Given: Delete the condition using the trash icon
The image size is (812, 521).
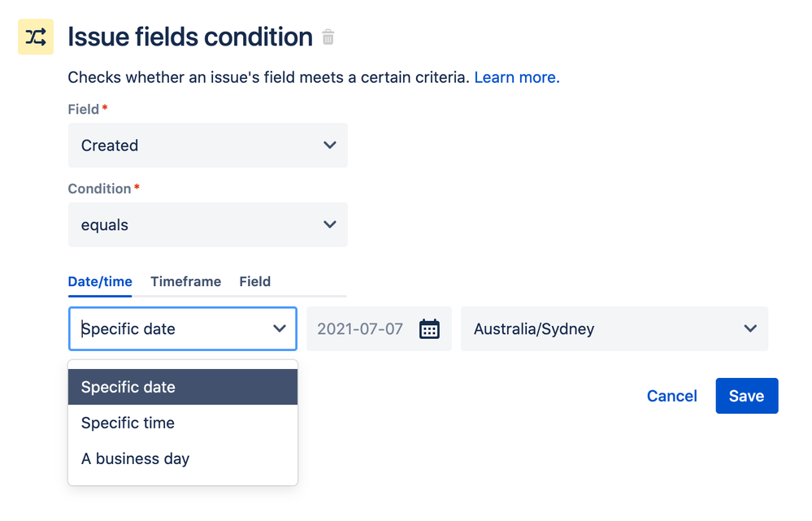Looking at the screenshot, I should 328,37.
